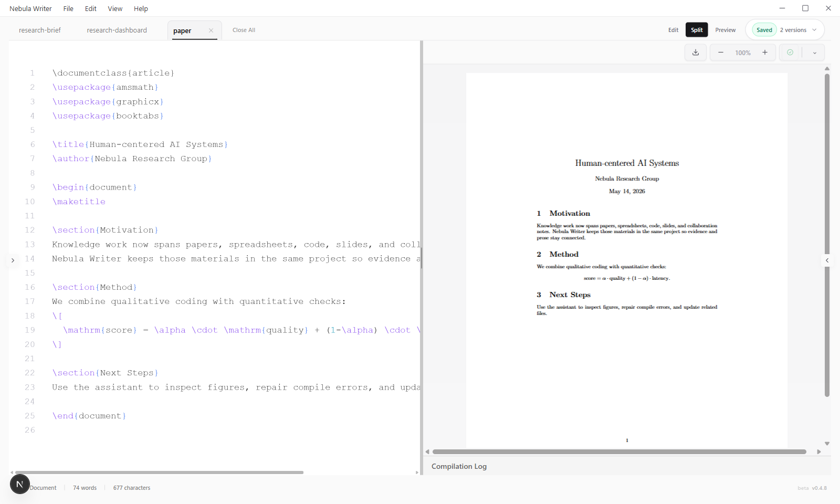Click the \author{Nebula Research Group} line
The image size is (840, 504).
pyautogui.click(x=132, y=159)
